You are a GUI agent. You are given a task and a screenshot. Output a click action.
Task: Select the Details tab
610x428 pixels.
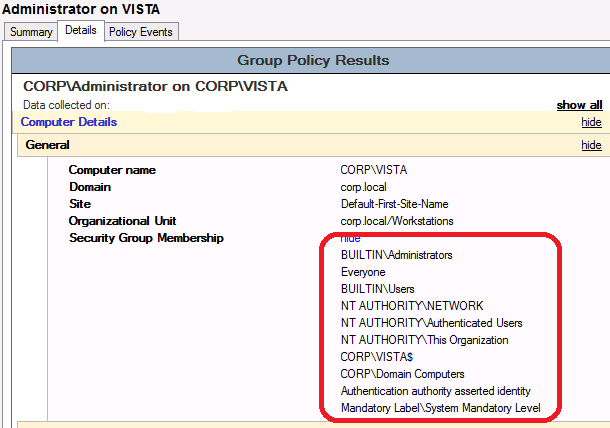[x=80, y=31]
